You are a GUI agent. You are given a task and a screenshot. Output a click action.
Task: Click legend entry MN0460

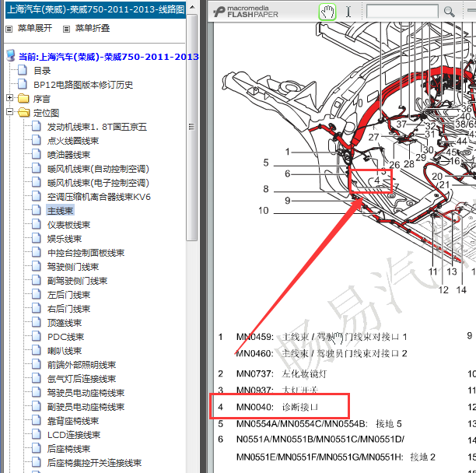321,353
